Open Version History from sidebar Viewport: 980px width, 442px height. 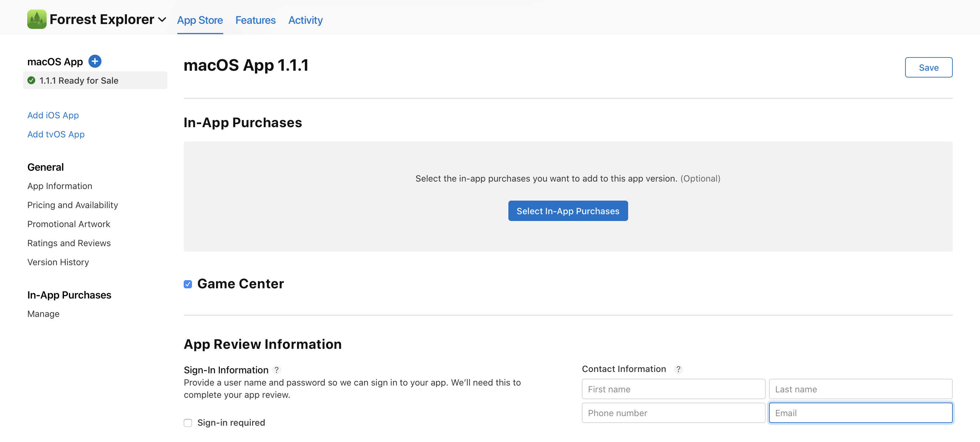pyautogui.click(x=58, y=262)
